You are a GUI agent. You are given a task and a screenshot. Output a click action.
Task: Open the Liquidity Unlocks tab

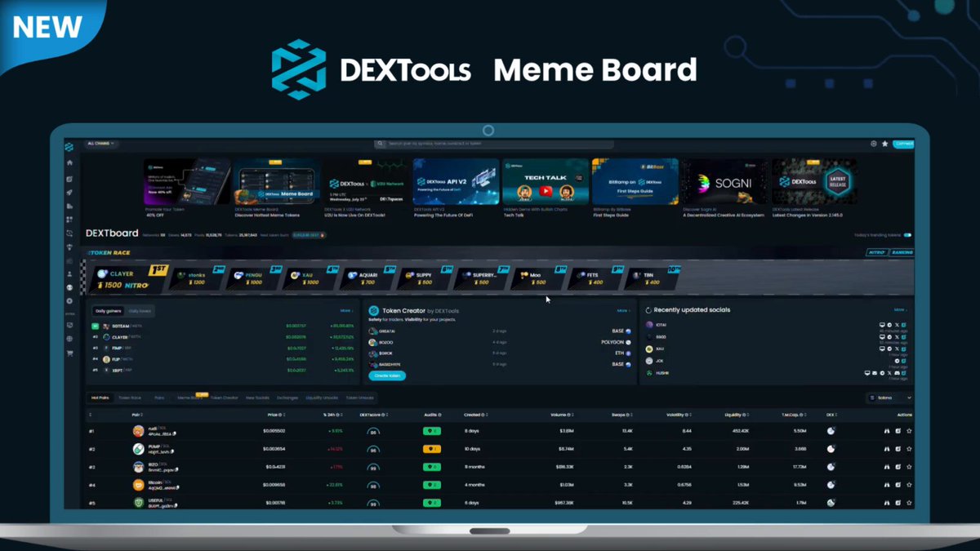(x=321, y=398)
